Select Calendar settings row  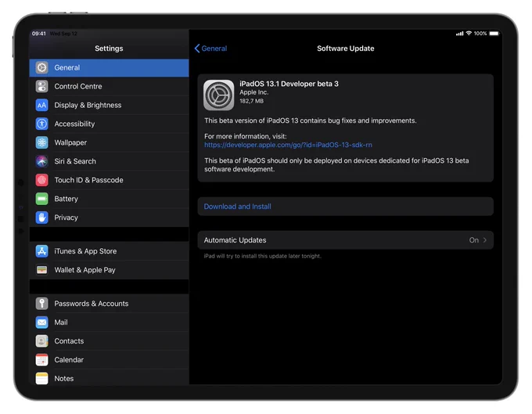click(x=110, y=360)
